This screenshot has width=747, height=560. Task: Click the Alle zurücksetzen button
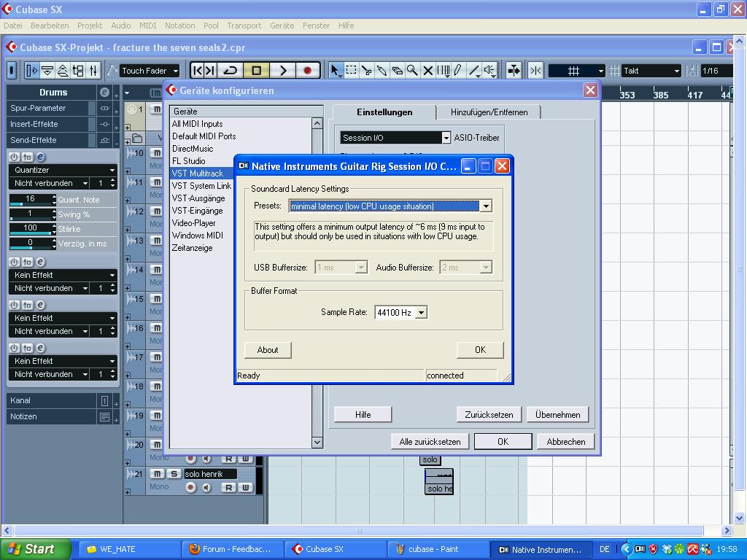pos(430,442)
